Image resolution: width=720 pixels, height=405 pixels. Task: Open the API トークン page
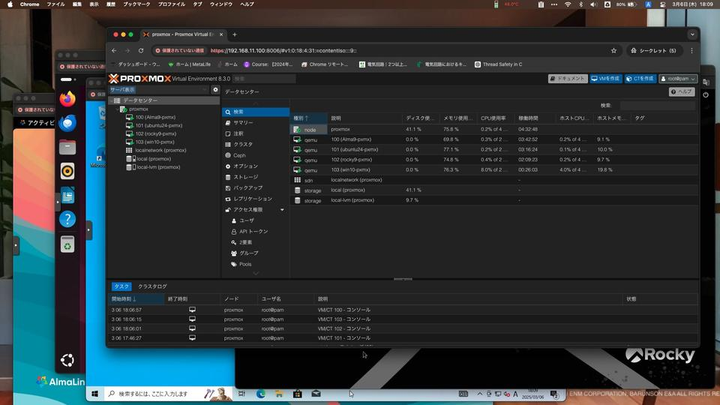(x=255, y=231)
